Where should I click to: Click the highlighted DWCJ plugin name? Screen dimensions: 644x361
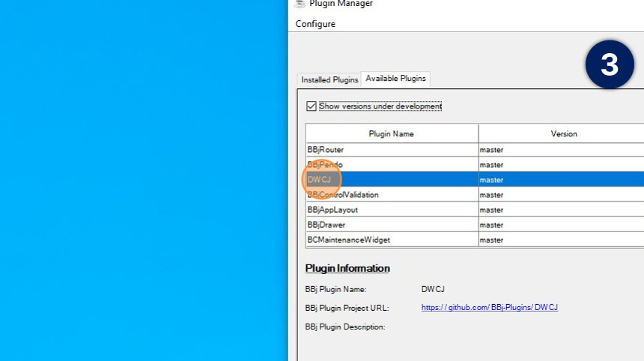click(320, 180)
